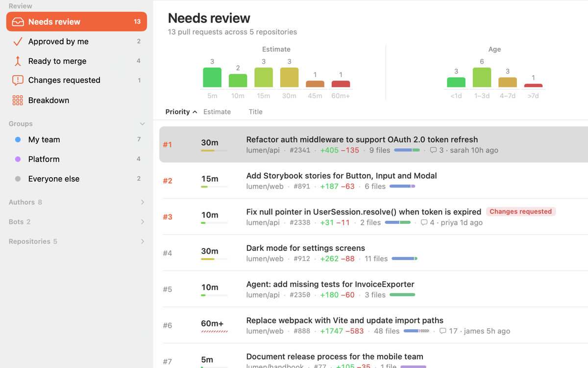Click the blue dot beside My team
This screenshot has width=588, height=368.
click(x=18, y=139)
